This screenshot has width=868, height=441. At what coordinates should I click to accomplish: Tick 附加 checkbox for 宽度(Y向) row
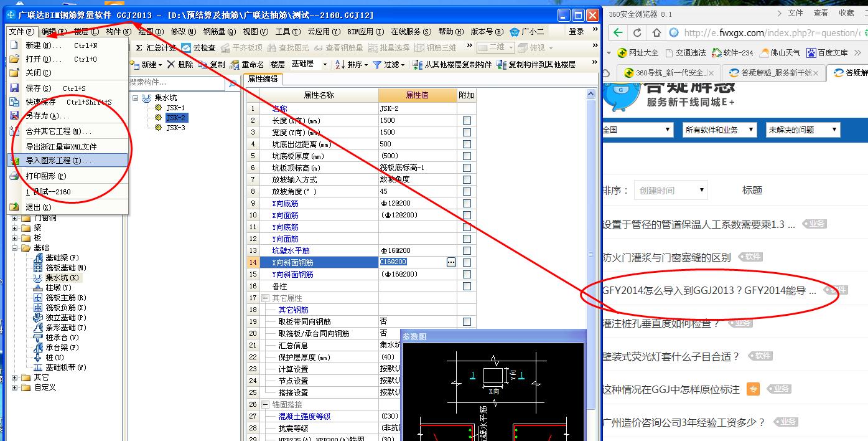[467, 132]
